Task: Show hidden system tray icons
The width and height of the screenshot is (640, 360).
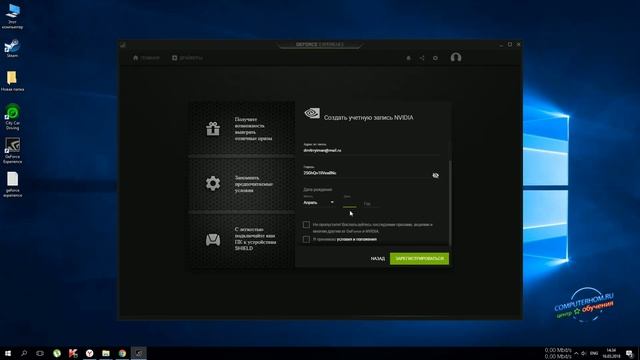Action: coord(576,353)
